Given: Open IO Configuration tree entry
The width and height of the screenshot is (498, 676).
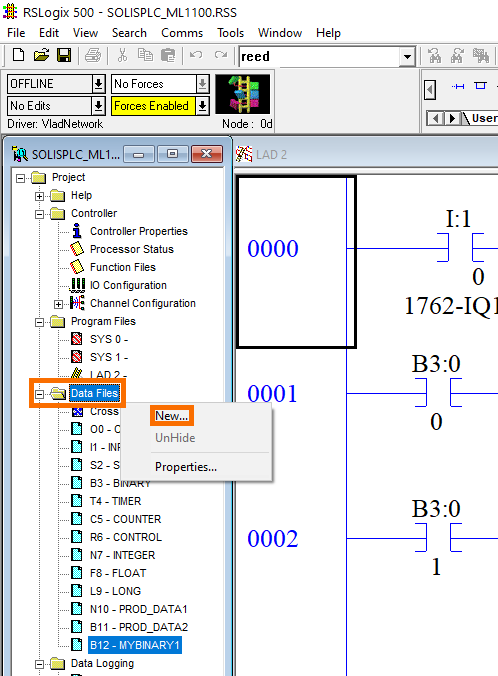Looking at the screenshot, I should (128, 285).
